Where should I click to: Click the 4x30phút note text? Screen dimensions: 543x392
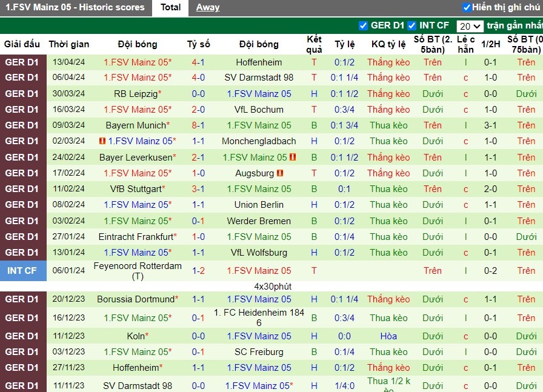click(273, 287)
